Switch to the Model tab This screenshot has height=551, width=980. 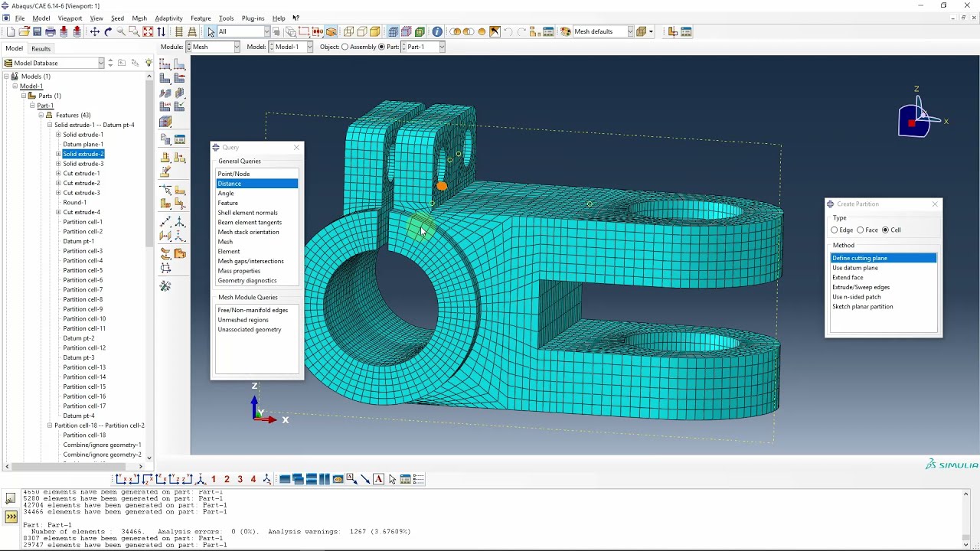click(x=15, y=48)
